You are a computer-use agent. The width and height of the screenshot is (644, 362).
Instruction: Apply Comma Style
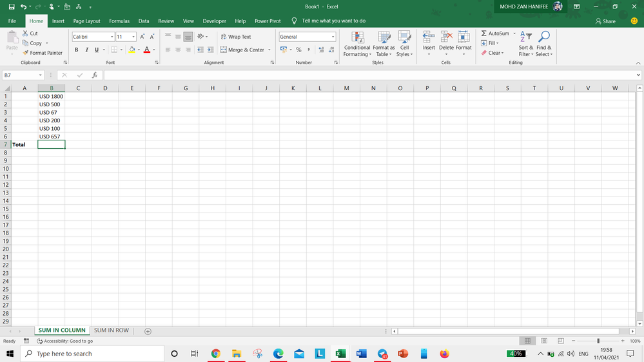coord(308,50)
